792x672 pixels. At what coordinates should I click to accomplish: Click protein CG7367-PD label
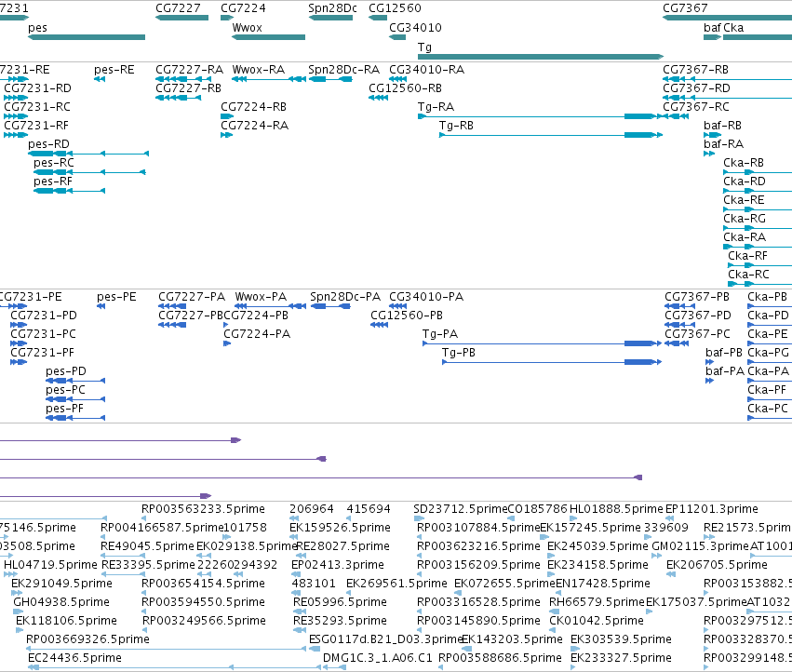[x=698, y=316]
